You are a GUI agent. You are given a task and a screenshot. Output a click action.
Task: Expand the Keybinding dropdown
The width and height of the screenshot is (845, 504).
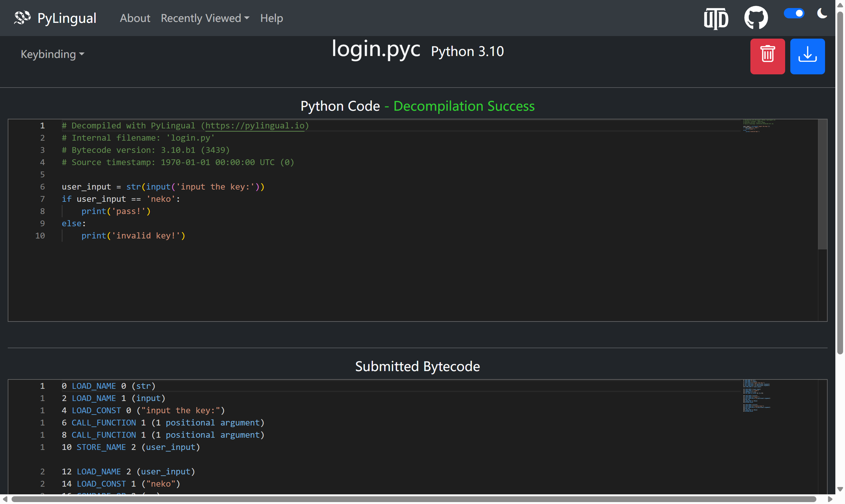52,54
